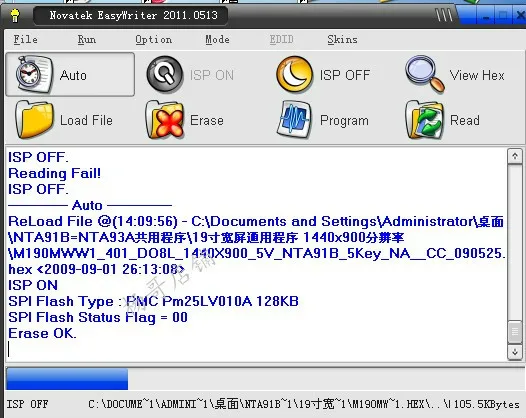This screenshot has height=418, width=526.
Task: Click the Read folder icon
Action: [425, 120]
